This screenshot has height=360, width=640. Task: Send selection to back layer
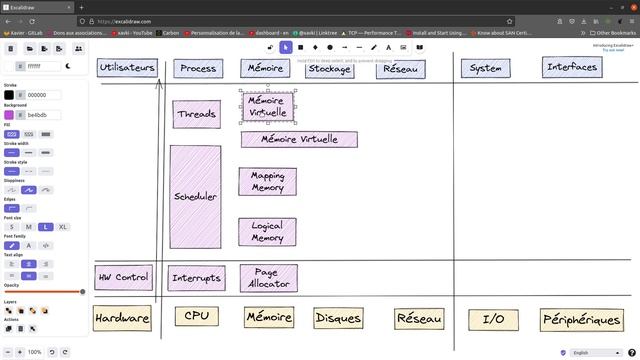click(x=9, y=311)
